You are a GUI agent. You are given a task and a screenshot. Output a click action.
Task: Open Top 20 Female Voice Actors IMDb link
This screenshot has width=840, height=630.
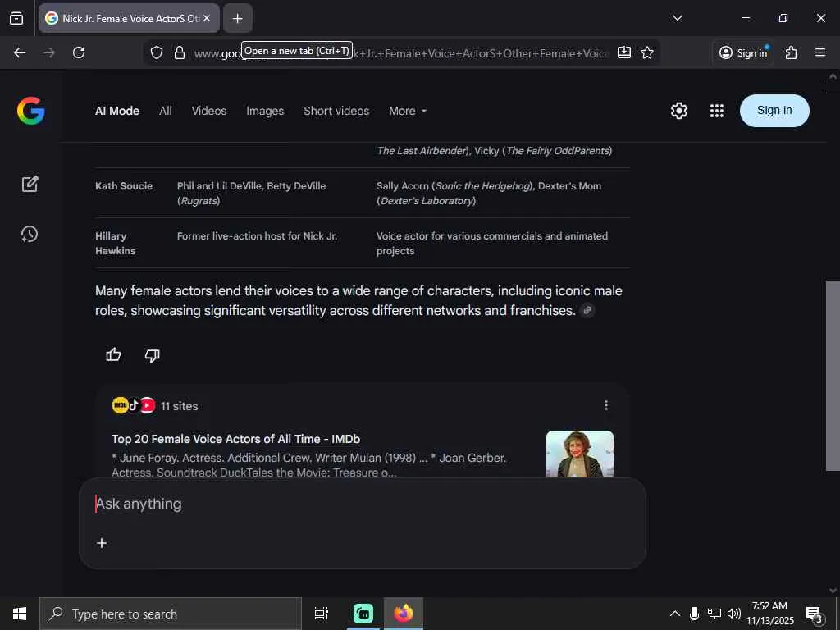[235, 439]
